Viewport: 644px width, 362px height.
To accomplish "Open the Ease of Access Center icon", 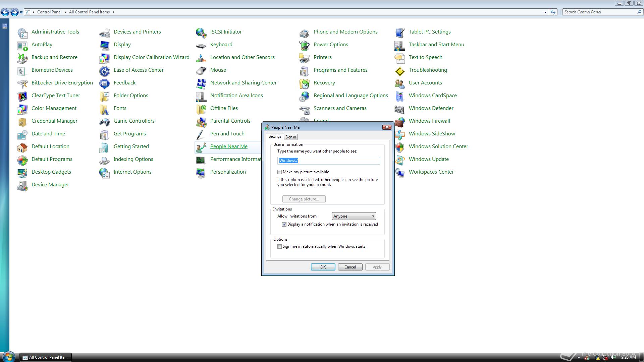I will [105, 71].
